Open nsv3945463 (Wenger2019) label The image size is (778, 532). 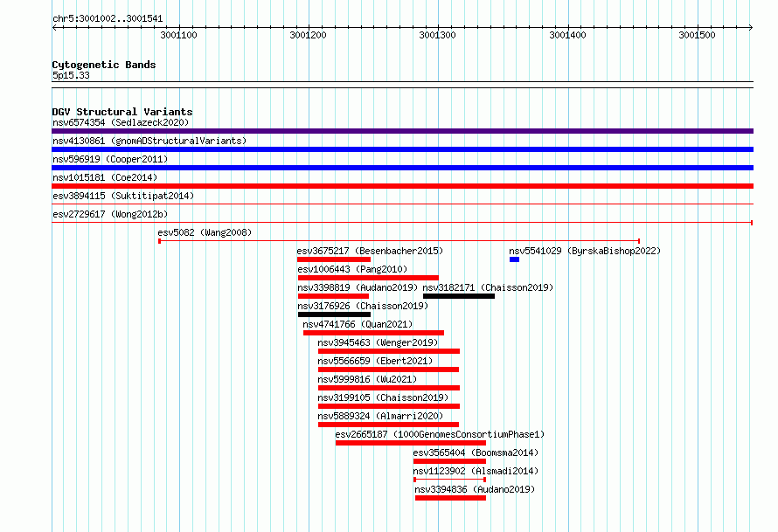[378, 342]
